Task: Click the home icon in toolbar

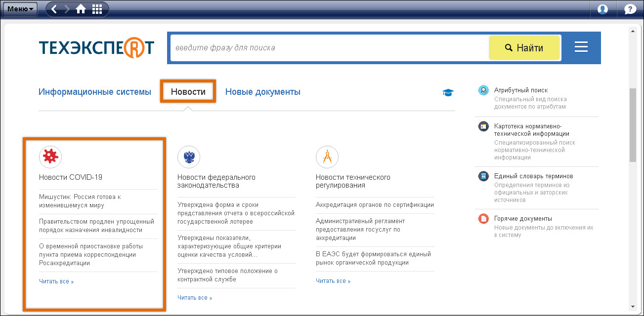Action: coord(81,9)
